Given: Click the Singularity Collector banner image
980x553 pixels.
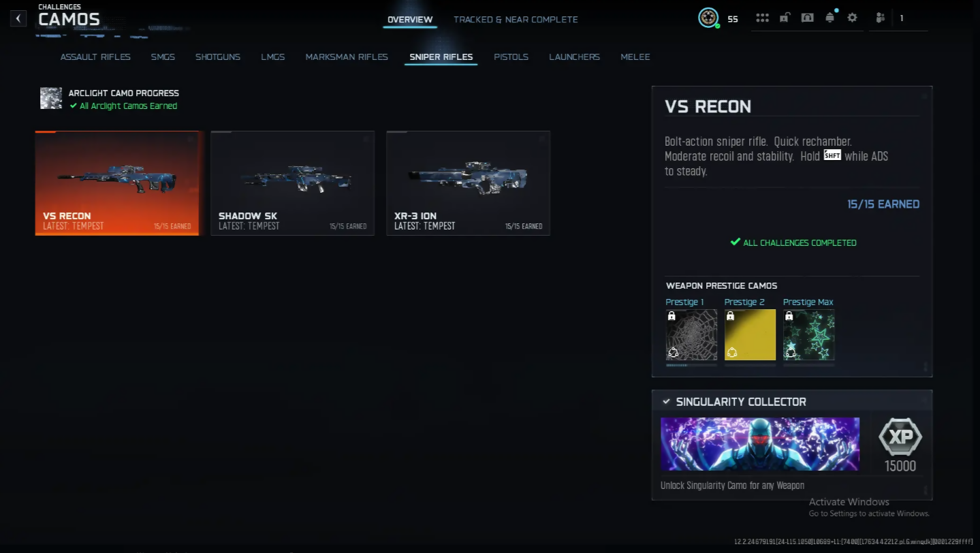Looking at the screenshot, I should point(759,444).
